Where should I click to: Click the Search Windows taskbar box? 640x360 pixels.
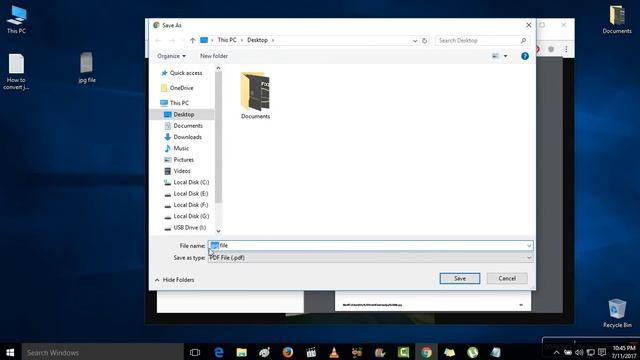pos(102,352)
